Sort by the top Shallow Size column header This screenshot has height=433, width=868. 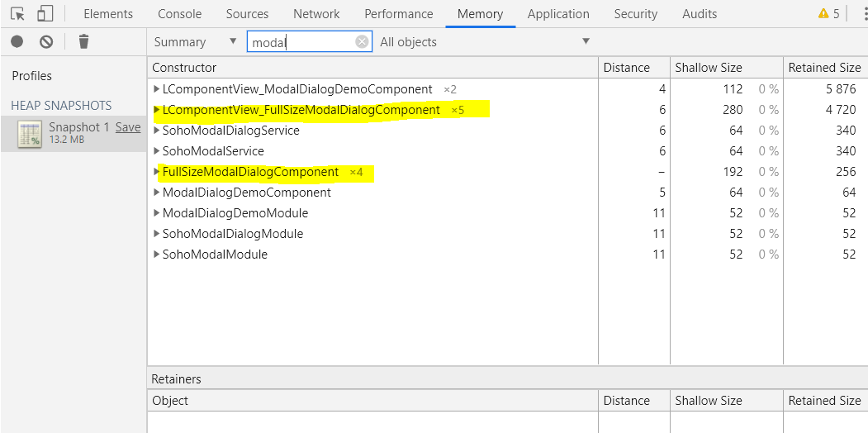pos(727,68)
